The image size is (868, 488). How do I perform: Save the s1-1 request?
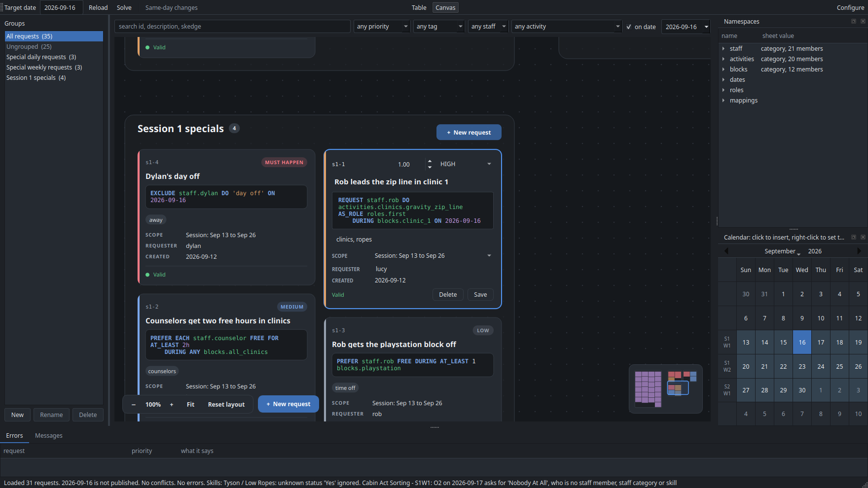click(480, 294)
